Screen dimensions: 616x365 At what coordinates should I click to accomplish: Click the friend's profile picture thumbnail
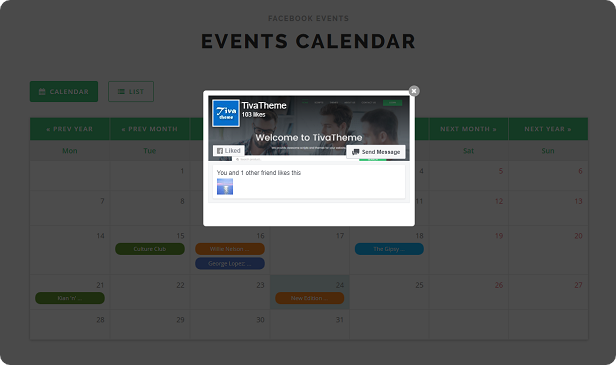point(225,187)
